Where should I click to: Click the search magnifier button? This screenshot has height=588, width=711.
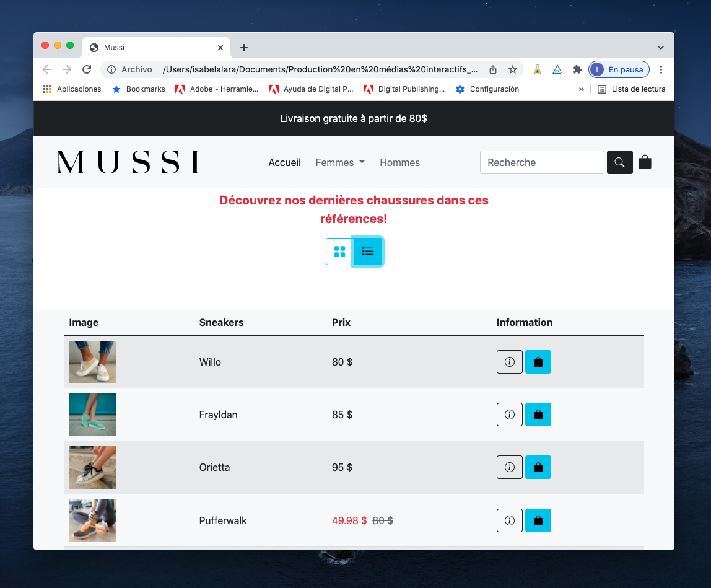point(619,162)
